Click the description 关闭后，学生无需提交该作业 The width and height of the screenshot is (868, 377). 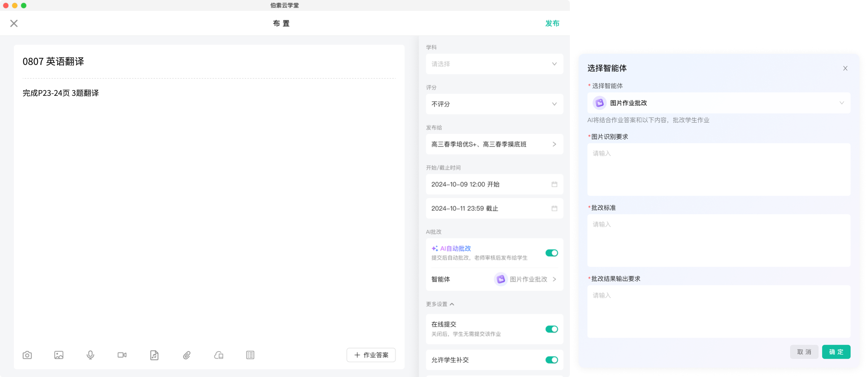coord(466,334)
